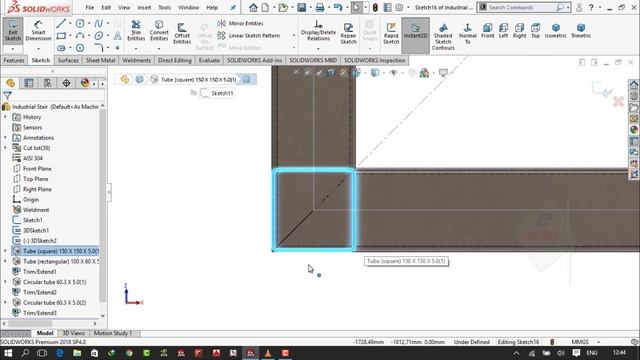
Task: Switch to Top view
Action: 535,31
